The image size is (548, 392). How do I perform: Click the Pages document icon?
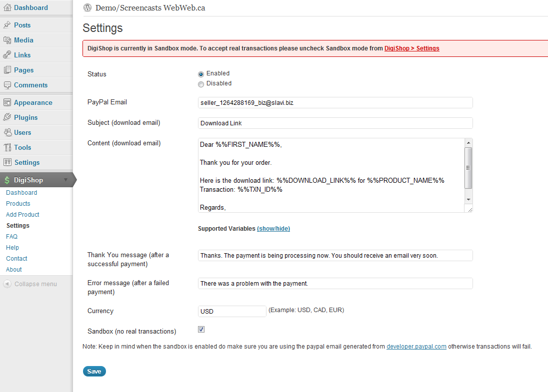(x=7, y=70)
